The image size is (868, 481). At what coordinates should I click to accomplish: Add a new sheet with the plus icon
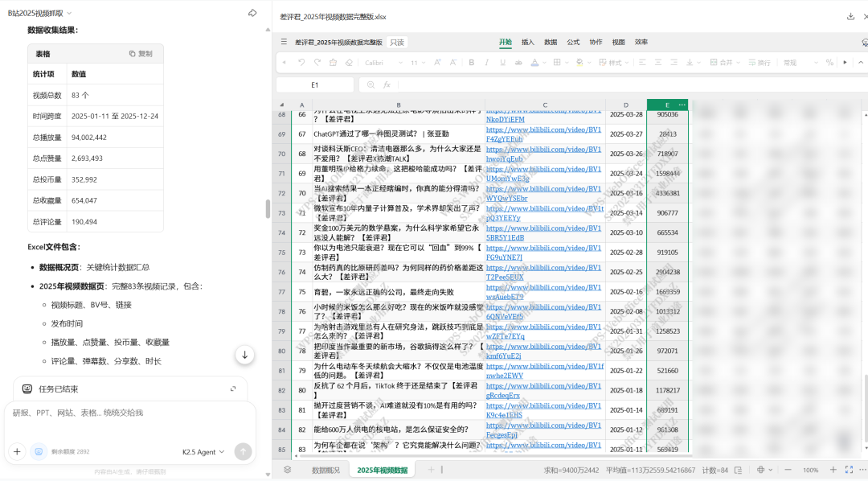point(431,470)
